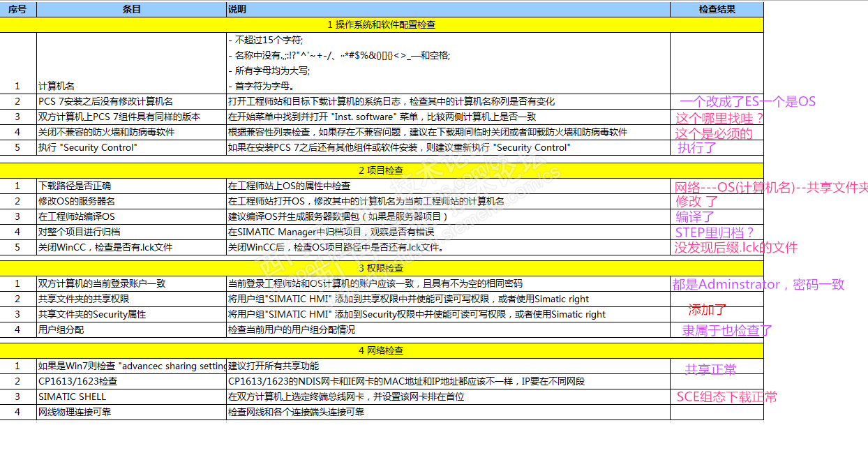Image resolution: width=868 pixels, height=453 pixels.
Task: Select result 这个哪里找哇？
Action: point(720,118)
